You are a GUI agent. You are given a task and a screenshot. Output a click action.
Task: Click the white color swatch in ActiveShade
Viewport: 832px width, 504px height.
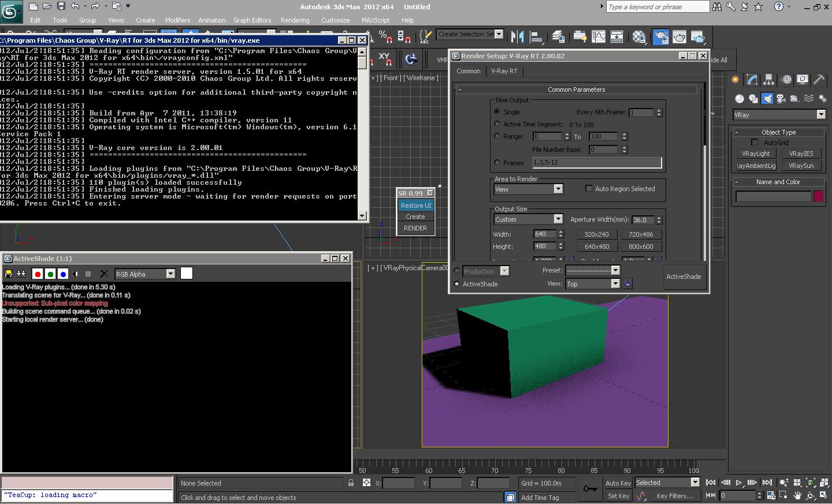coord(186,273)
